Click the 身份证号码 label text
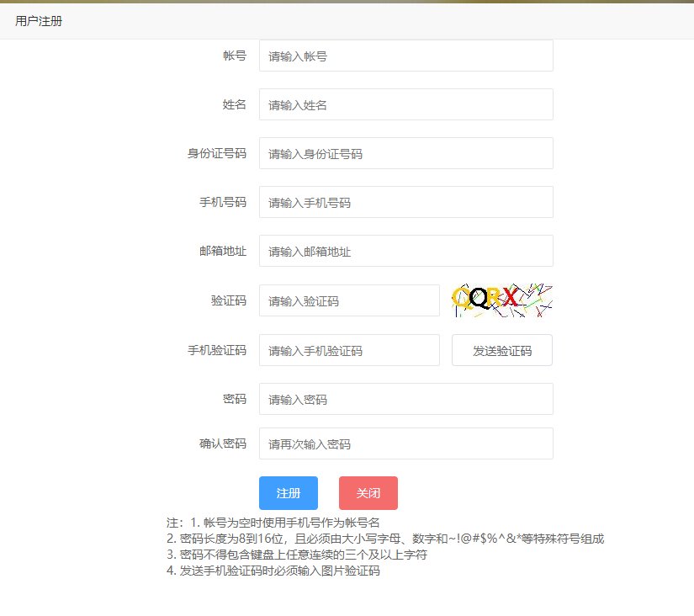 pos(217,154)
